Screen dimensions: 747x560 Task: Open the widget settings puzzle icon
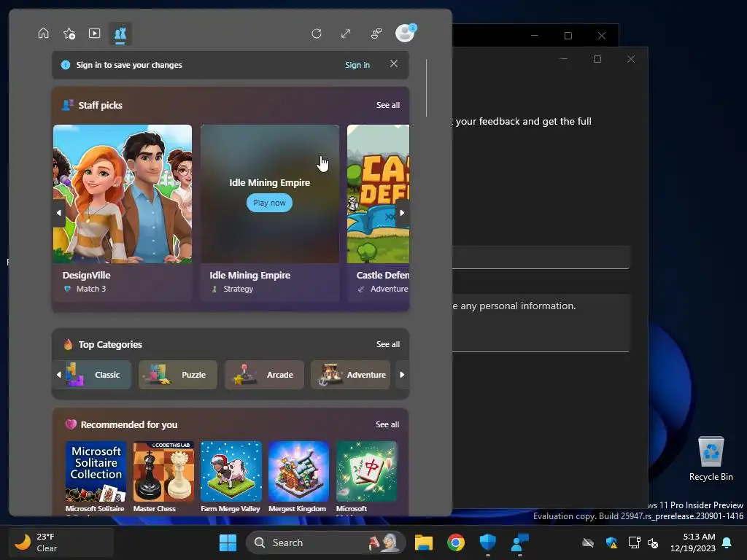click(376, 34)
